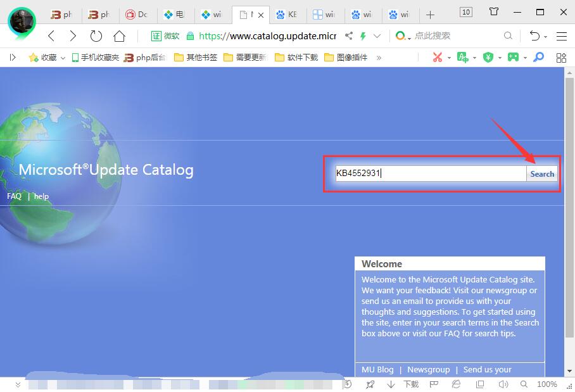Viewport: 575px width, 392px height.
Task: Close the active tab with X
Action: click(261, 15)
